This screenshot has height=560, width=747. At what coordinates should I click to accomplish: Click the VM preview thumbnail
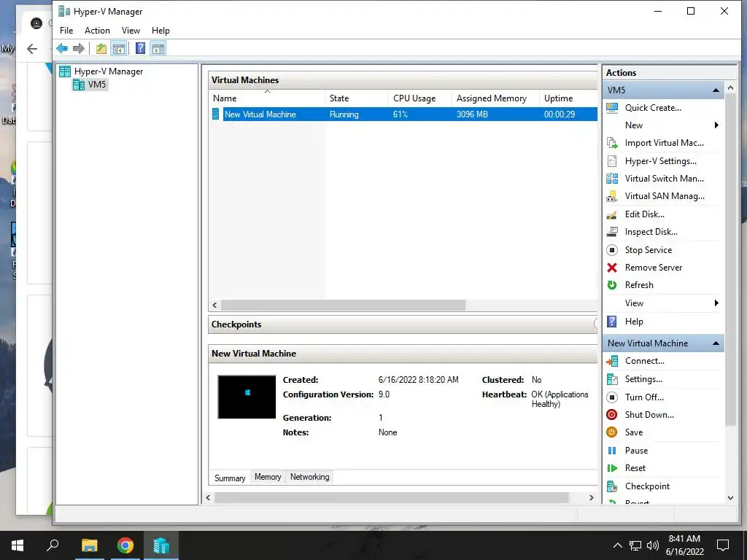[247, 397]
